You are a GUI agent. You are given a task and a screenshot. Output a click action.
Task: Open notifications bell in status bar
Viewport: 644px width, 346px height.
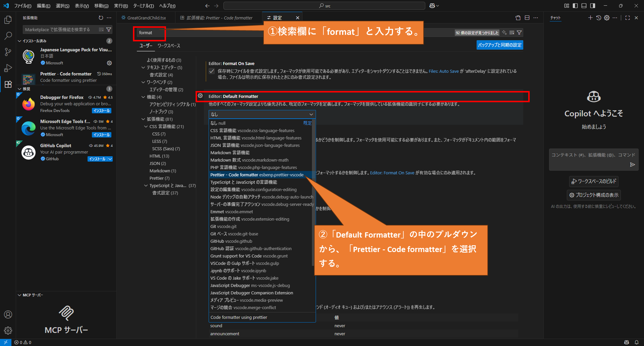637,342
